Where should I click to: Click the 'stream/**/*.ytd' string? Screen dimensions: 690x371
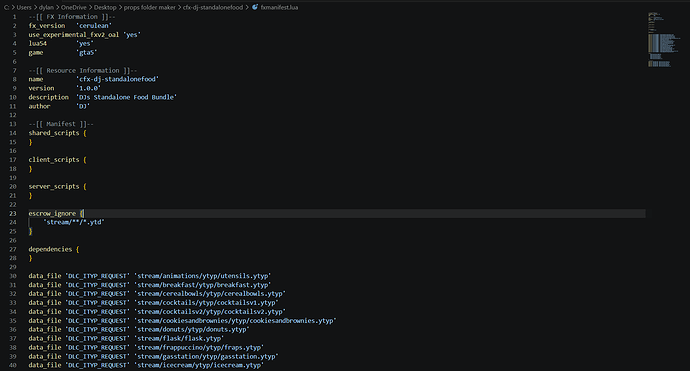pyautogui.click(x=74, y=222)
